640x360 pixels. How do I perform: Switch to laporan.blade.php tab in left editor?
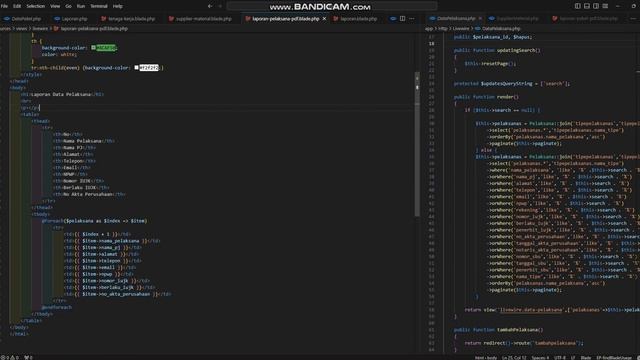click(x=356, y=19)
